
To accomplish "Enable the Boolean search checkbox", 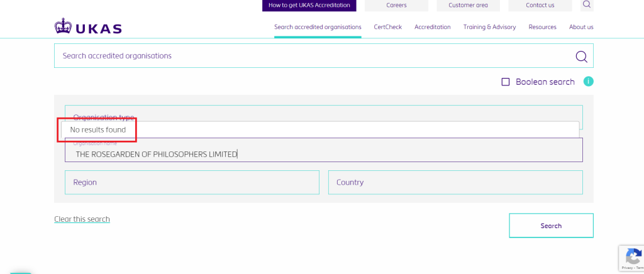I will pyautogui.click(x=506, y=82).
